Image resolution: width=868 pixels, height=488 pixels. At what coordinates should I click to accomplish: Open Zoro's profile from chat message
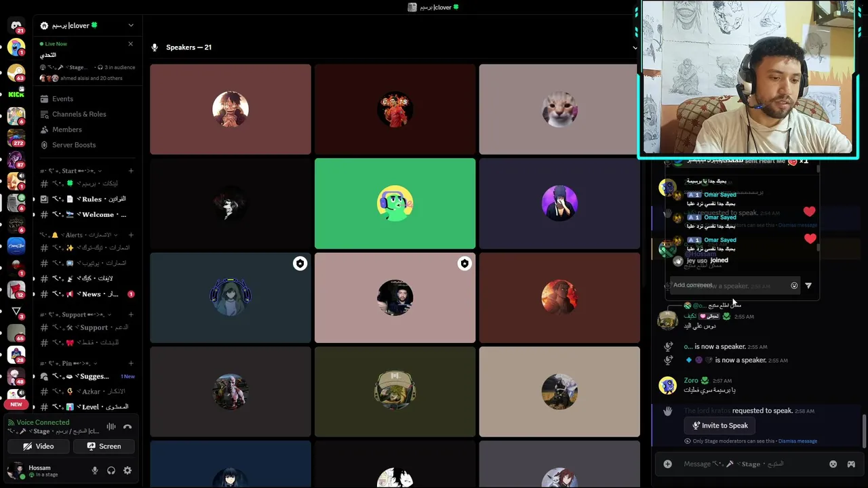coord(668,386)
